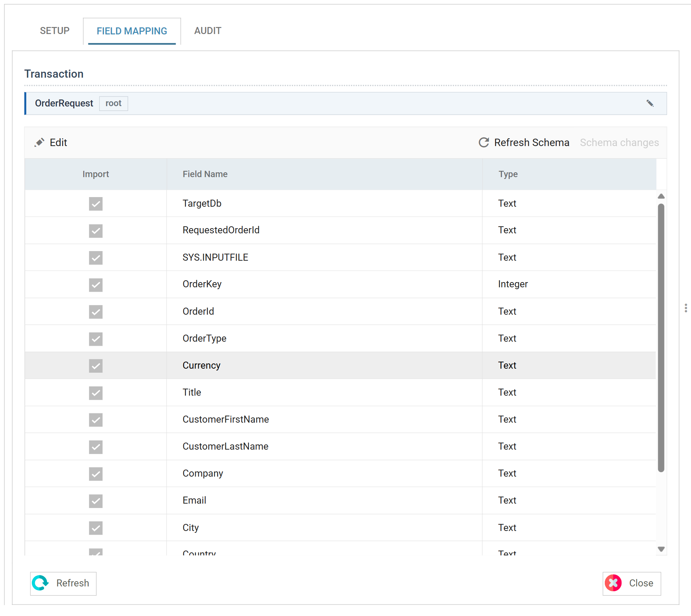691x616 pixels.
Task: Select the FIELD MAPPING tab
Action: pos(132,31)
